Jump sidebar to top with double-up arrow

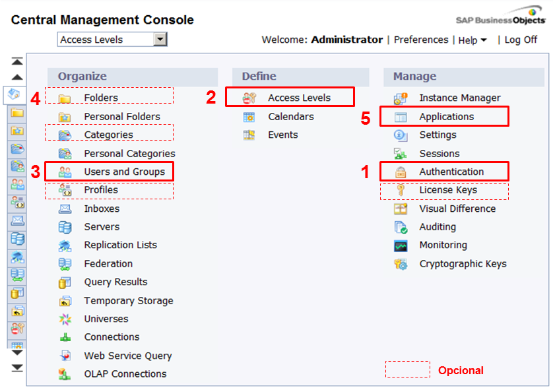pos(17,61)
